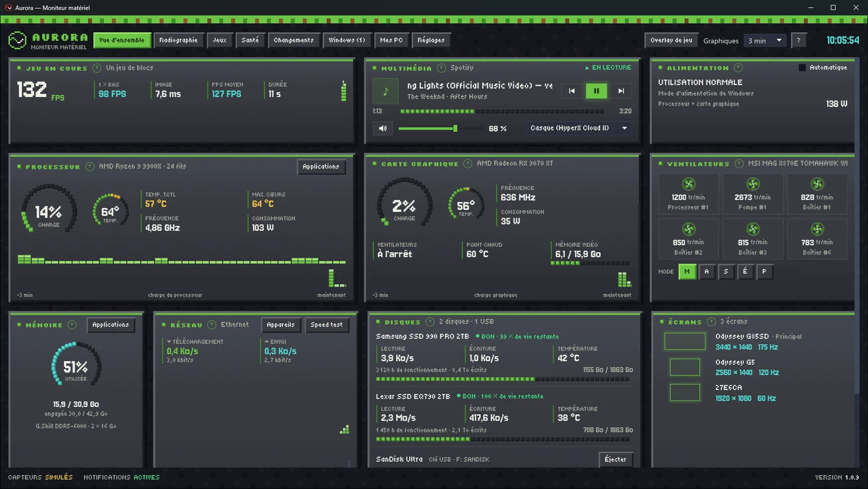Open Applications in the Processeur panel

tap(321, 167)
